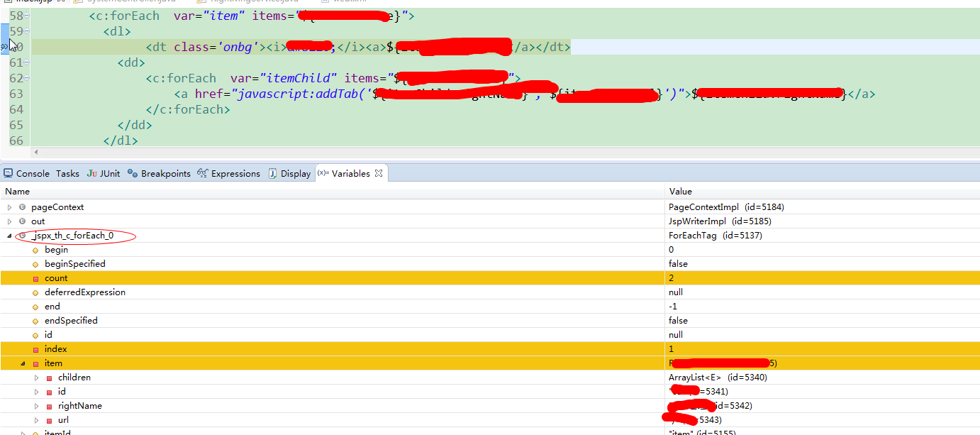980x435 pixels.
Task: Select the index variable row
Action: (490, 349)
